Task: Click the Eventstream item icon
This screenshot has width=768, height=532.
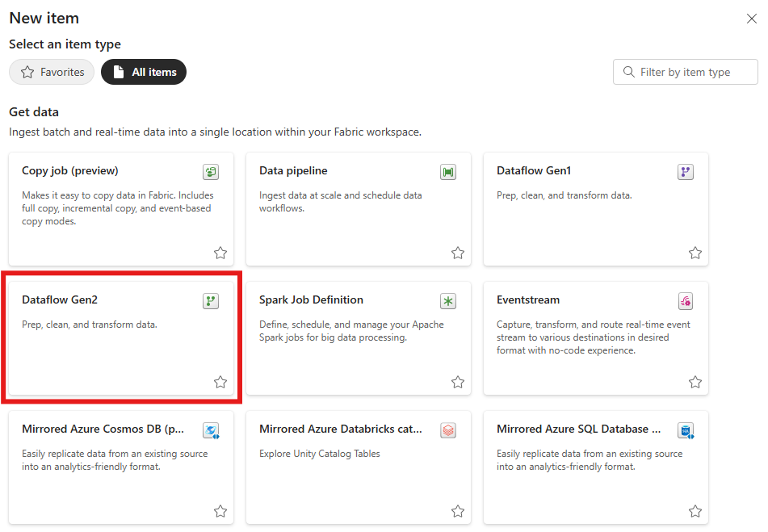Action: pos(686,301)
